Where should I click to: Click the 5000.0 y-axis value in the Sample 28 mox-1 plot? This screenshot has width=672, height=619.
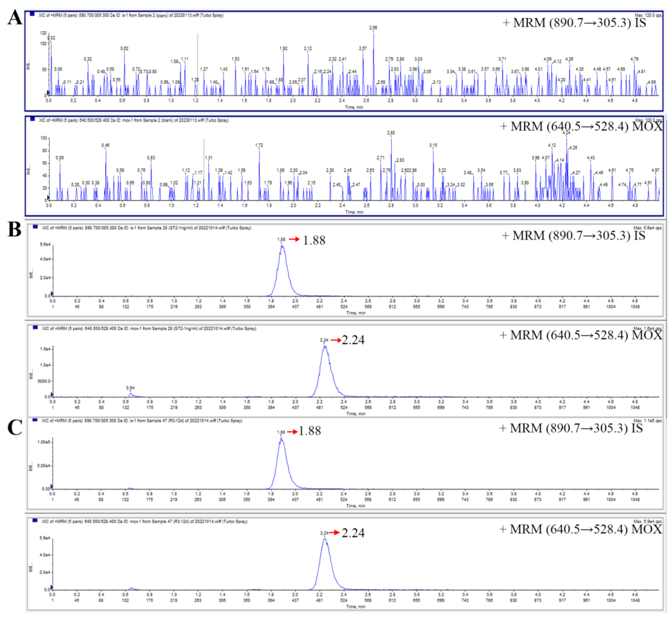44,381
